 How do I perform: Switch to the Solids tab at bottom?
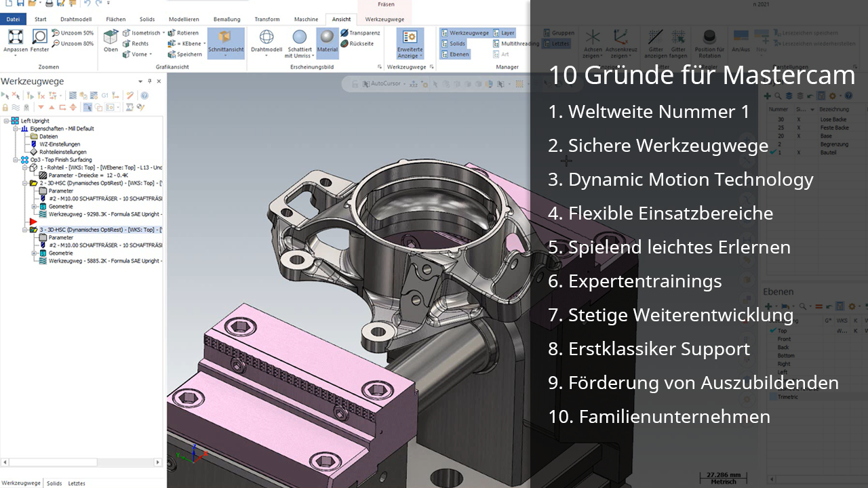click(x=54, y=483)
